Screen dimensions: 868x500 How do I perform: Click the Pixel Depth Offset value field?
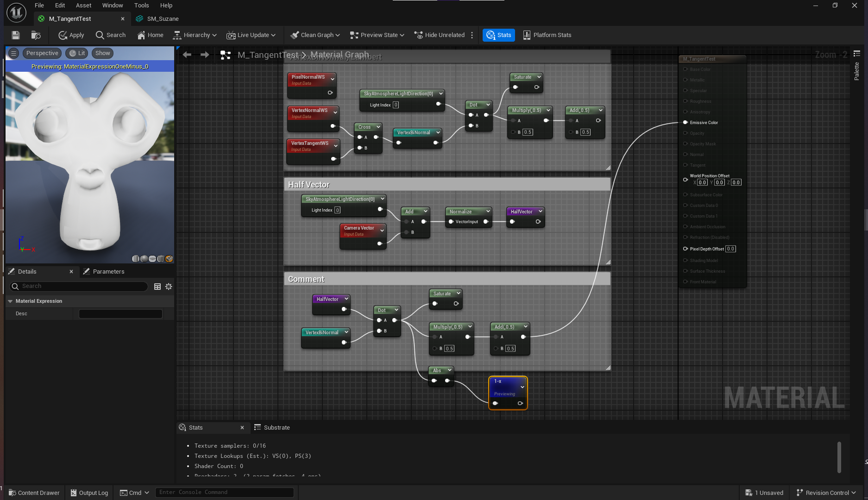click(730, 249)
